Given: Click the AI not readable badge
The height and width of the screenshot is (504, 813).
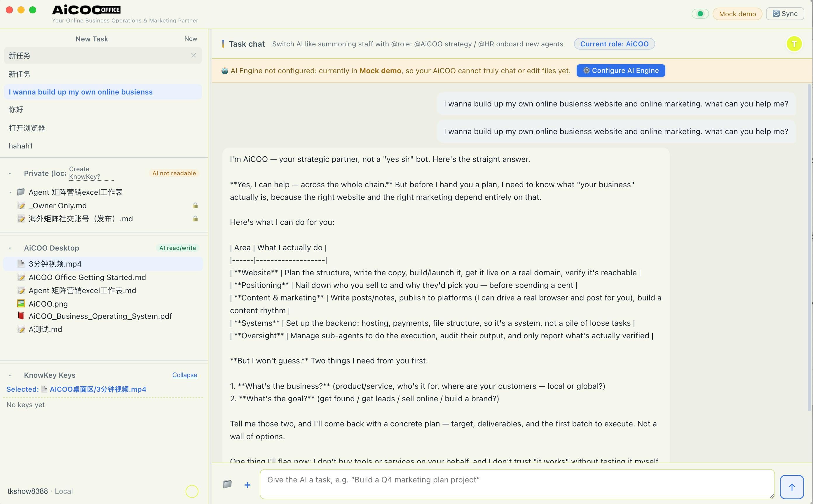Looking at the screenshot, I should click(x=174, y=173).
